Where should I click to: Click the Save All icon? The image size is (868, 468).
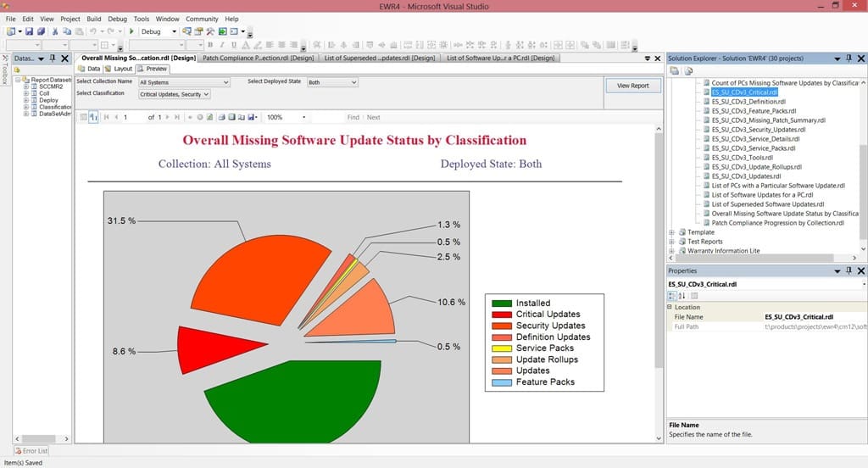(x=40, y=31)
